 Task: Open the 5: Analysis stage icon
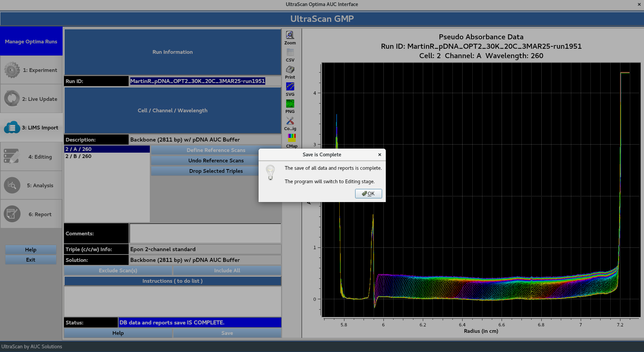pyautogui.click(x=12, y=185)
